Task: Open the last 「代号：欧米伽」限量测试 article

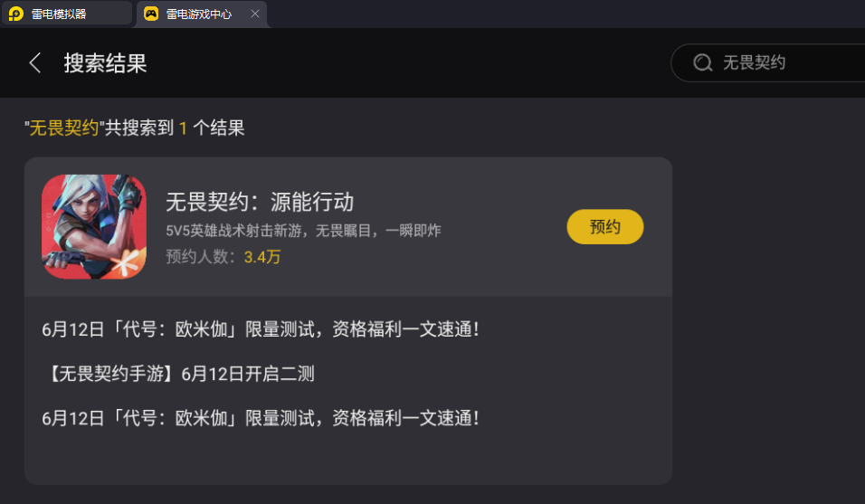Action: (261, 418)
